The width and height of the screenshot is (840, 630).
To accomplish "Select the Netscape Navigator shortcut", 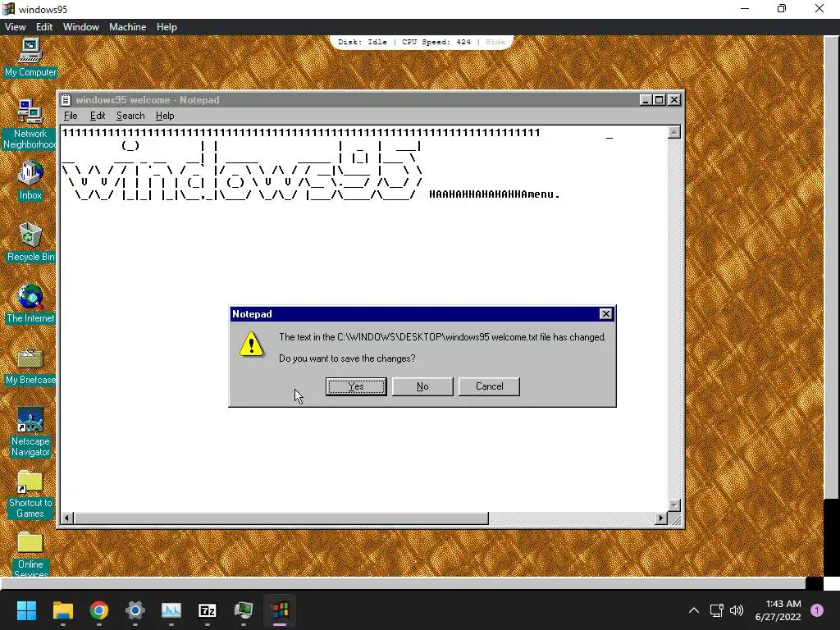I will 30,431.
